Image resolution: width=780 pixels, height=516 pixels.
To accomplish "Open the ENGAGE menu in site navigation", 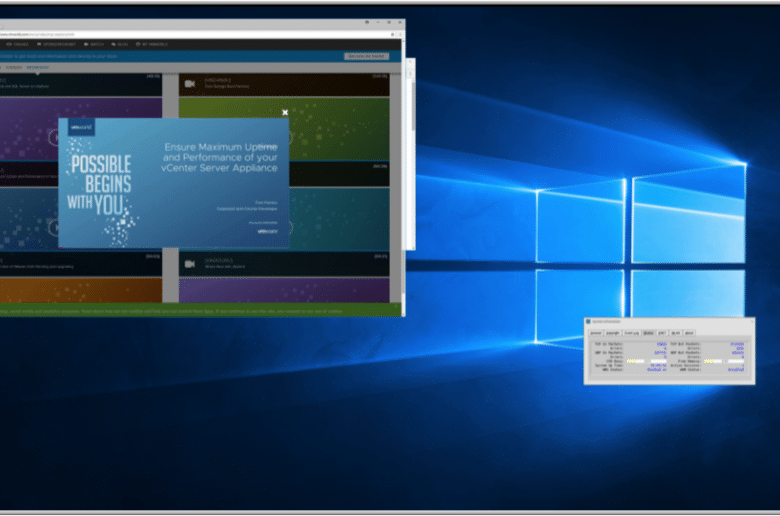I will coord(18,44).
